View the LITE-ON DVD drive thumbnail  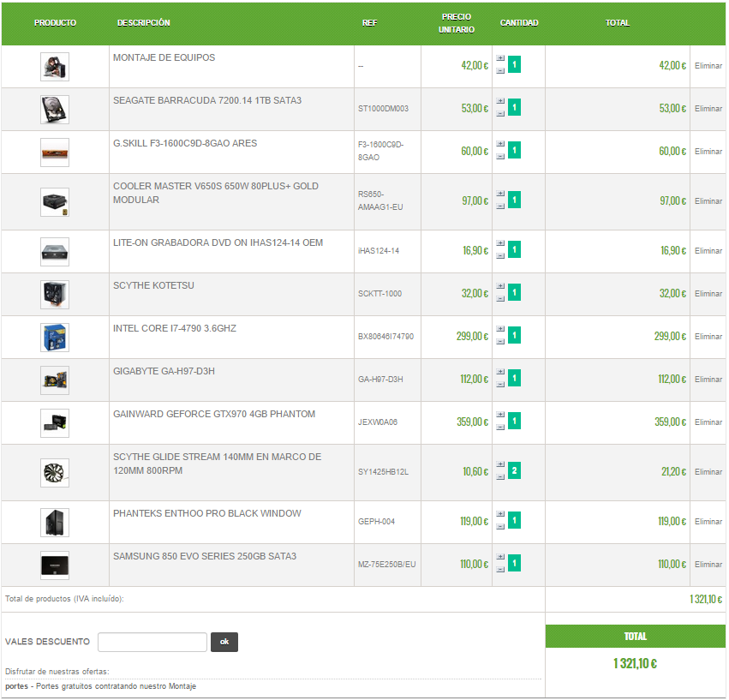click(x=55, y=252)
